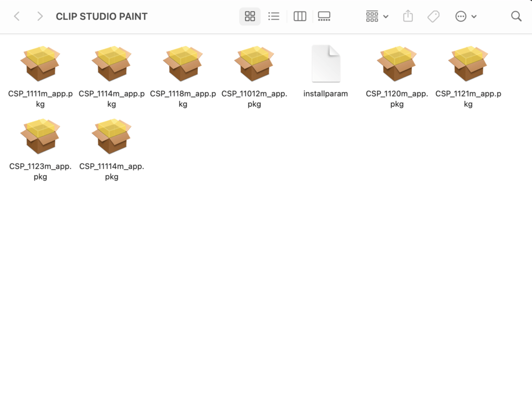Select the CSP_1118m_app.pkg package icon
Viewport: 532px width, 420px height.
point(183,64)
